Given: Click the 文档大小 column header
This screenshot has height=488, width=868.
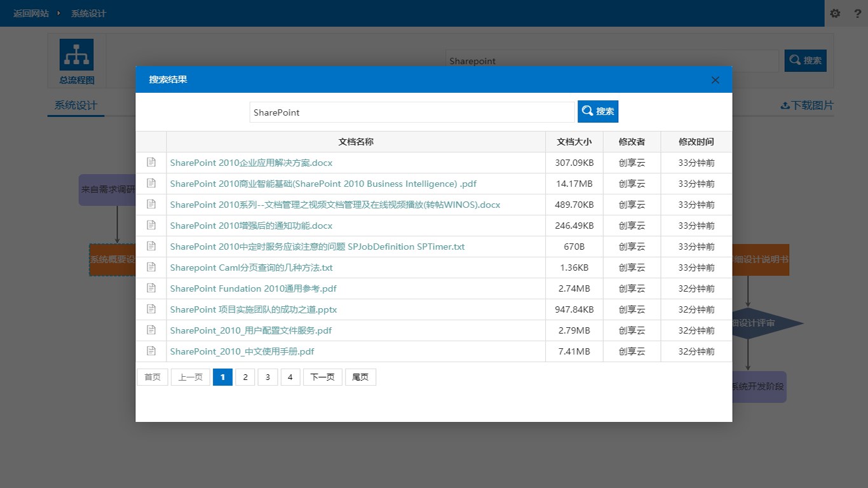Looking at the screenshot, I should 574,142.
